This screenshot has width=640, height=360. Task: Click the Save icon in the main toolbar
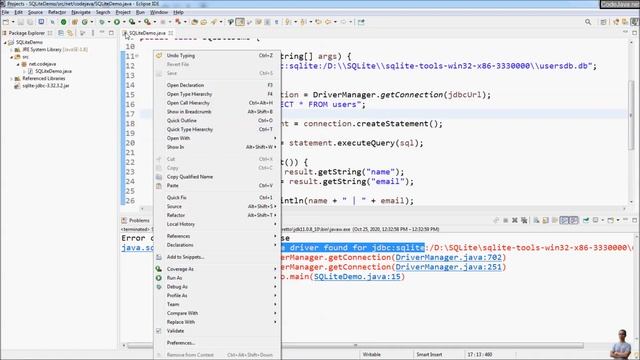point(20,22)
